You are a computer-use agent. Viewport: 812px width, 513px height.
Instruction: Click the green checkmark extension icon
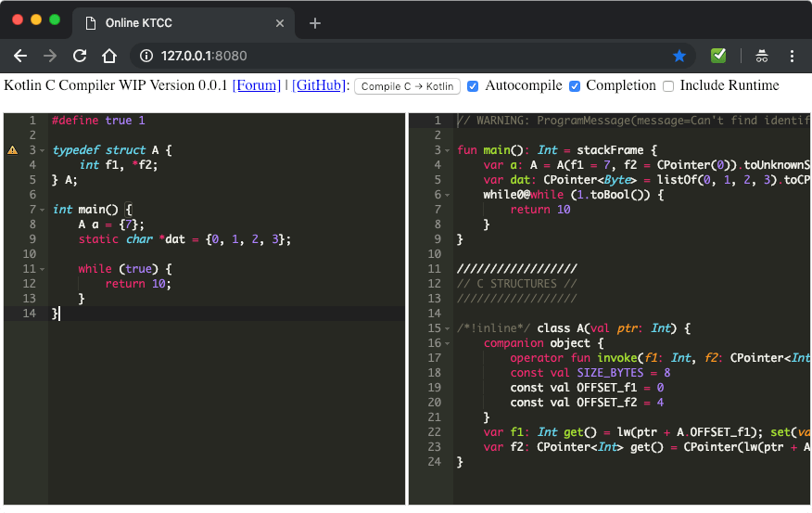(718, 56)
